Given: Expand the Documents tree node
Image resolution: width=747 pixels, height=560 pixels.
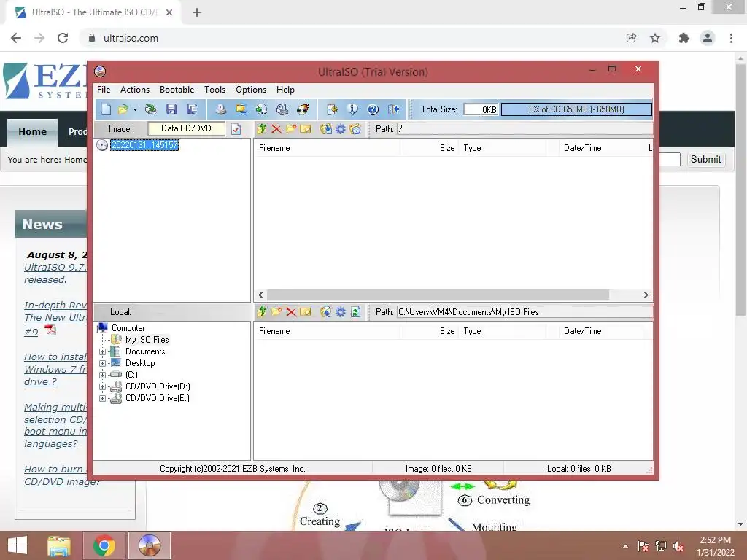Looking at the screenshot, I should pyautogui.click(x=102, y=352).
